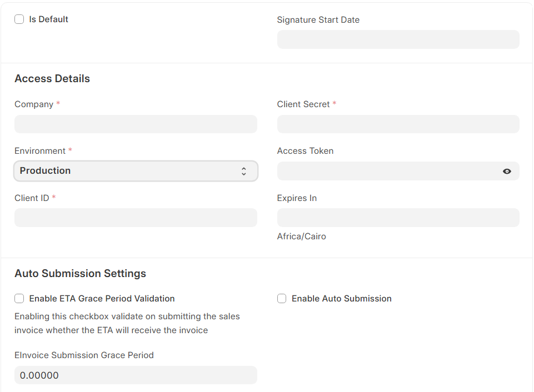Screen dimensions: 534x392
Task: Enable ETA Grace Period Validation checkbox
Action: coord(19,299)
